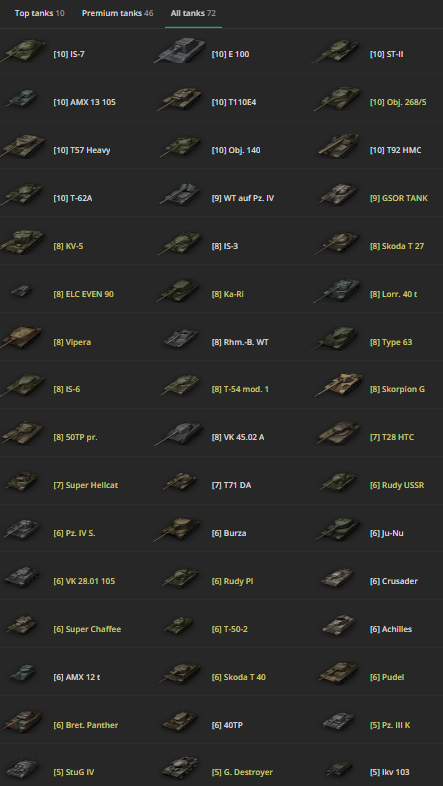Open the KV-5 tank thumbnail
Screen dimensions: 443x786
[23, 242]
